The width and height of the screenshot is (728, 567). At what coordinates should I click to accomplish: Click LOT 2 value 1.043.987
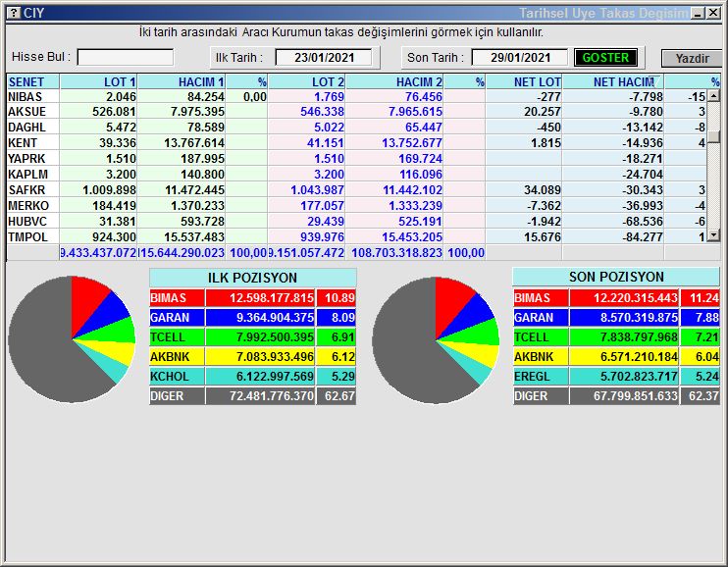(x=317, y=190)
